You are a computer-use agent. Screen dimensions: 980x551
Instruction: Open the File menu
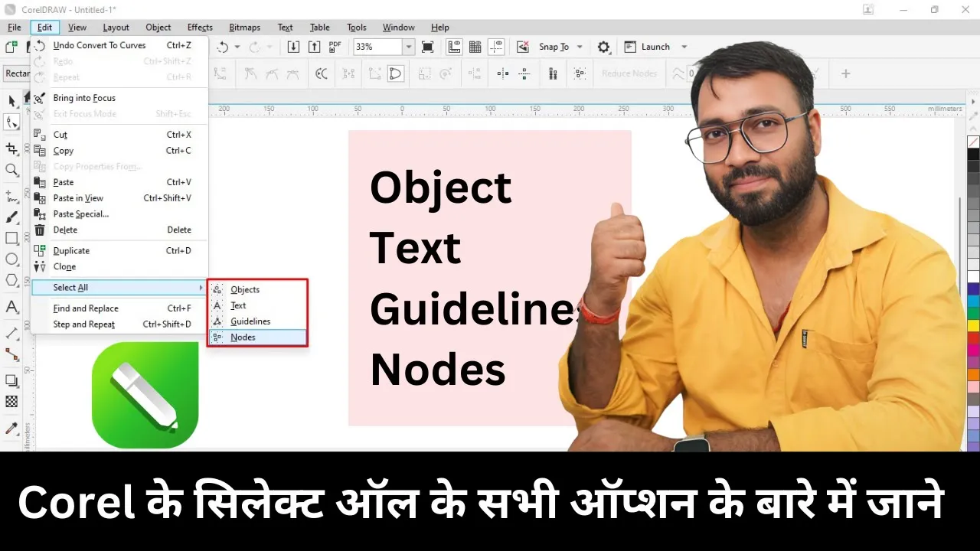tap(15, 27)
